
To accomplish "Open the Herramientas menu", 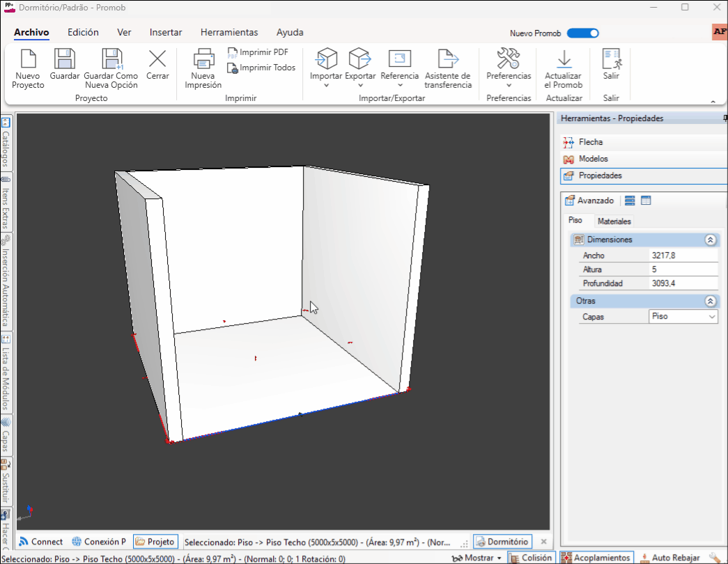I will [229, 32].
